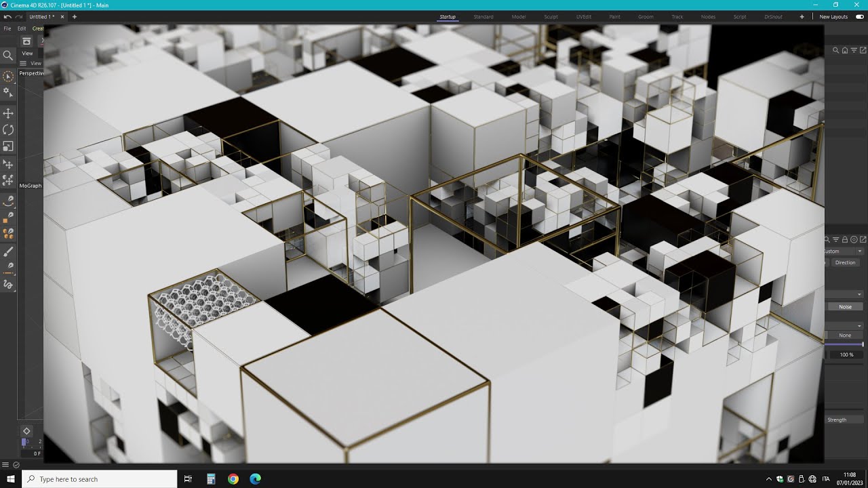The image size is (868, 488).
Task: Click Object Manager search icon
Action: click(x=836, y=50)
